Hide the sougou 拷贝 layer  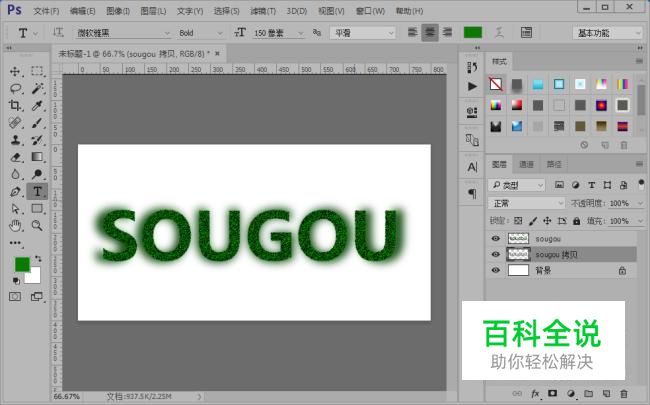point(495,254)
